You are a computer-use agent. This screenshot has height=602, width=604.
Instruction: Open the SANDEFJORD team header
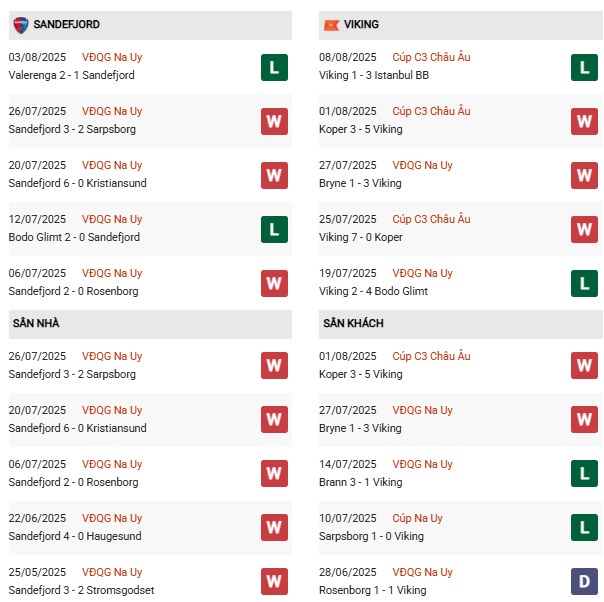[66, 24]
